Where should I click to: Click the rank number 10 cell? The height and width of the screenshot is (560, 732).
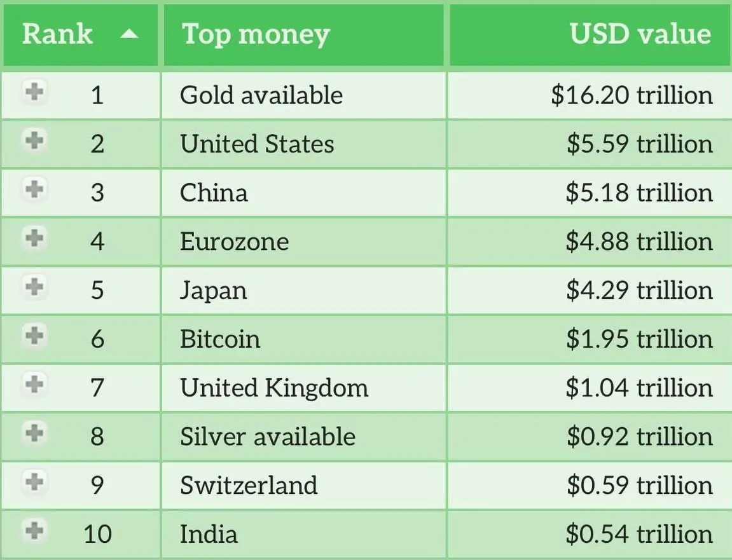(x=97, y=534)
